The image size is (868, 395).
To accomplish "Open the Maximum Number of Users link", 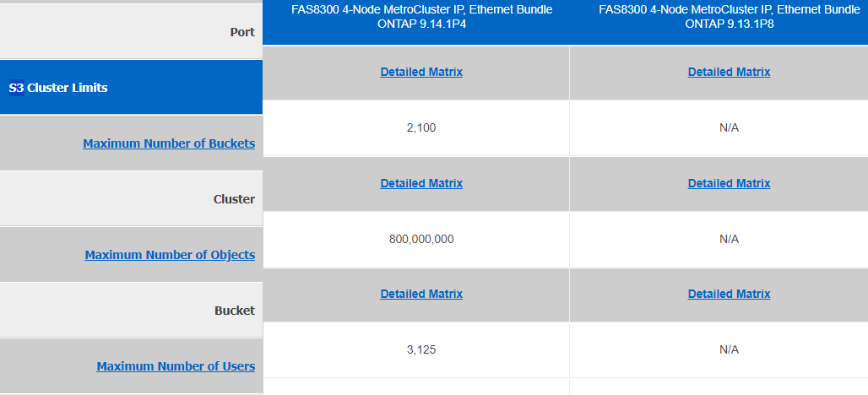I will 176,366.
